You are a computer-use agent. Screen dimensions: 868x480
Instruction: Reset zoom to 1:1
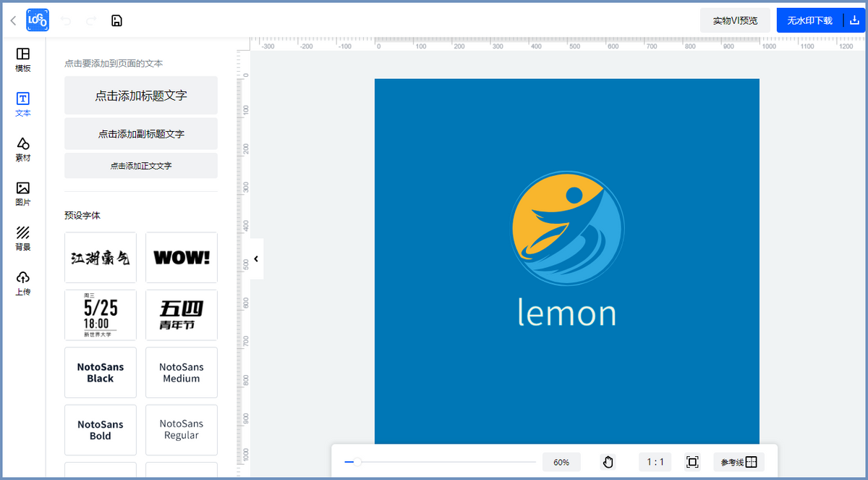(655, 462)
